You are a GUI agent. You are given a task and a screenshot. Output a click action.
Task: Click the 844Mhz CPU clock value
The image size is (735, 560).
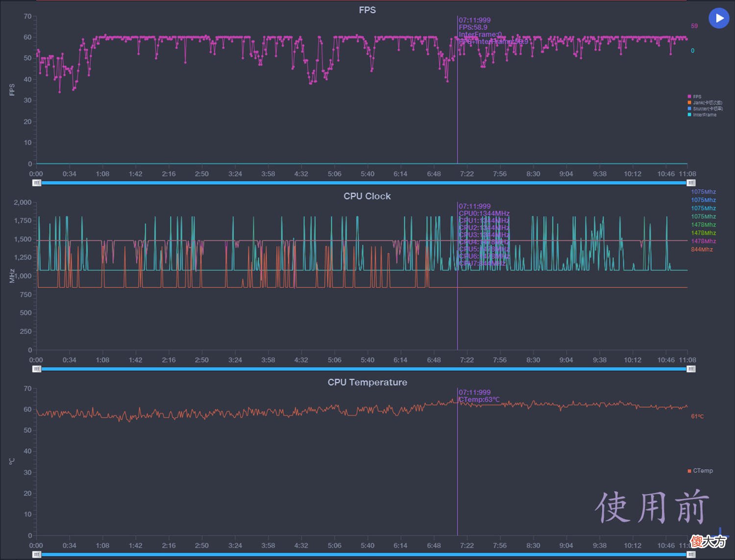tap(702, 249)
